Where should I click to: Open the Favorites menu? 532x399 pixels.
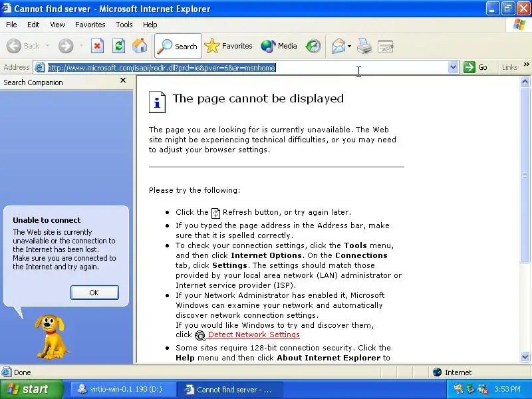[x=90, y=25]
